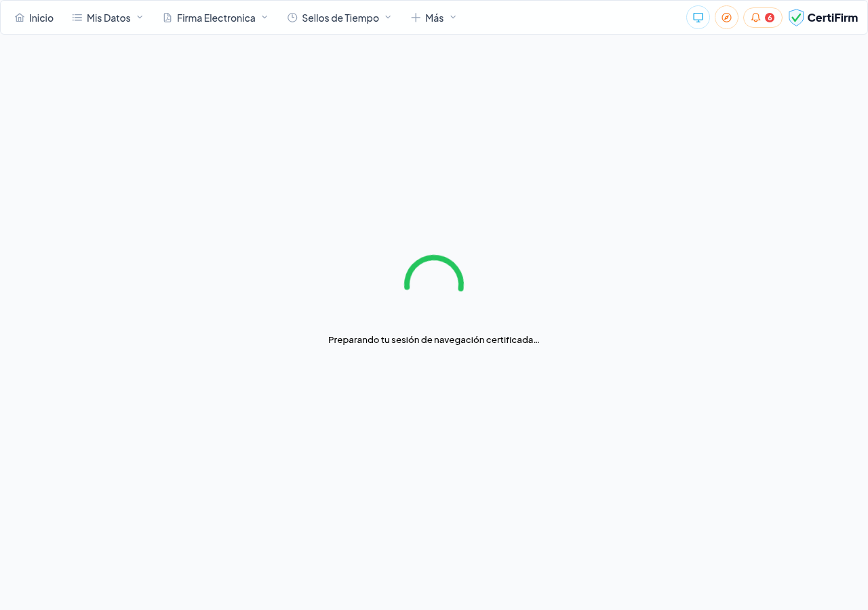Expand the Firma Electronica dropdown chevron
The height and width of the screenshot is (610, 868).
(x=264, y=17)
